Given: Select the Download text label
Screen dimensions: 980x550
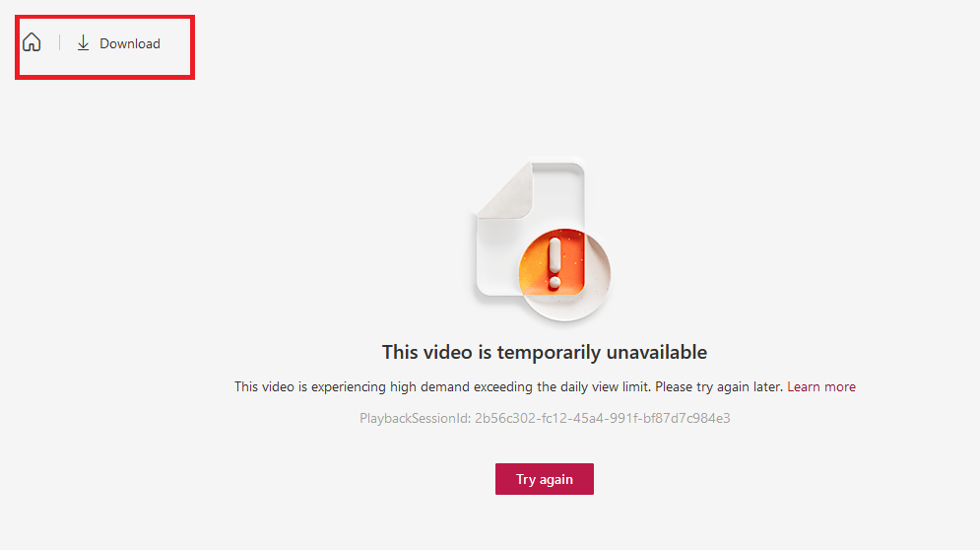Looking at the screenshot, I should [x=130, y=43].
